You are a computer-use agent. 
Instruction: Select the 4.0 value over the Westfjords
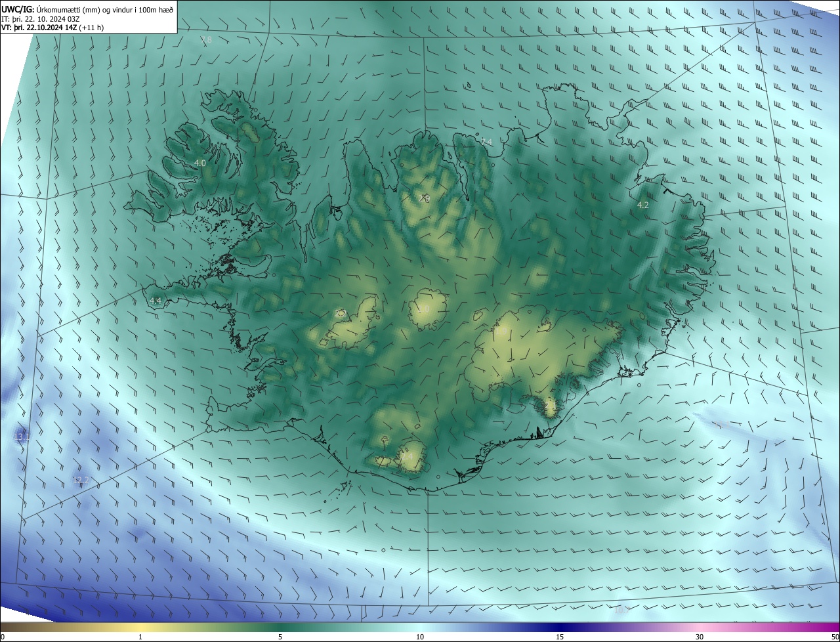pyautogui.click(x=199, y=163)
